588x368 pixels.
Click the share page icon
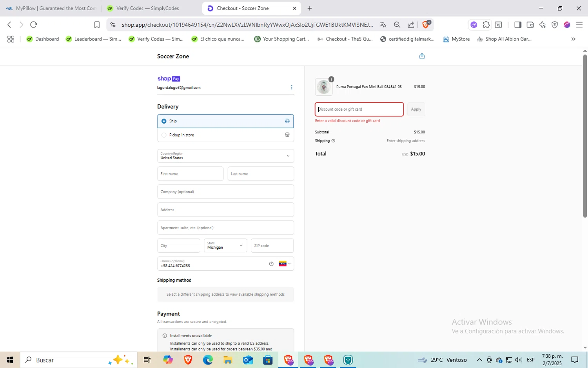[x=411, y=25]
